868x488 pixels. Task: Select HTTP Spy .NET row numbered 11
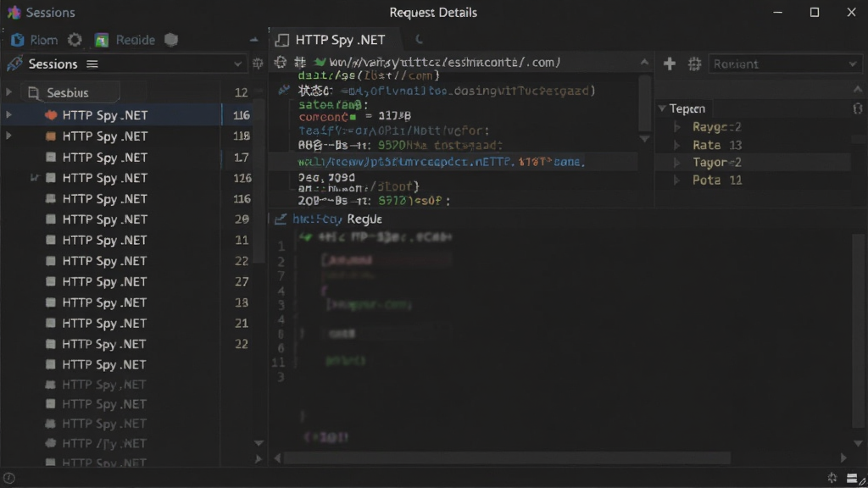127,240
